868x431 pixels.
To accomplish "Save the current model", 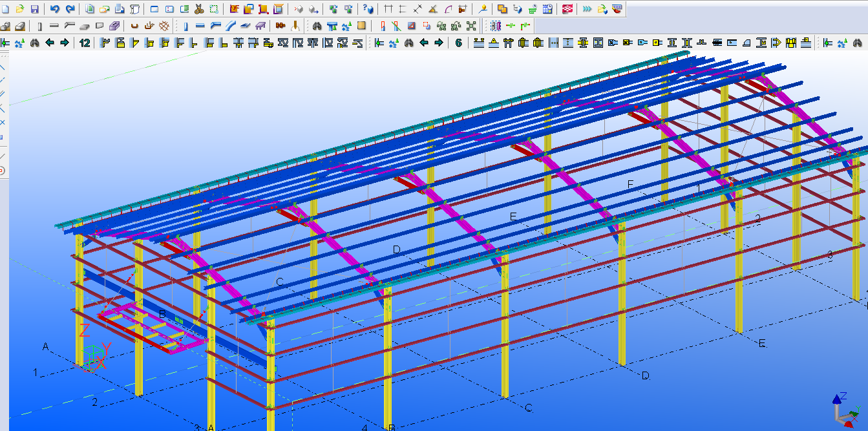I will click(34, 8).
